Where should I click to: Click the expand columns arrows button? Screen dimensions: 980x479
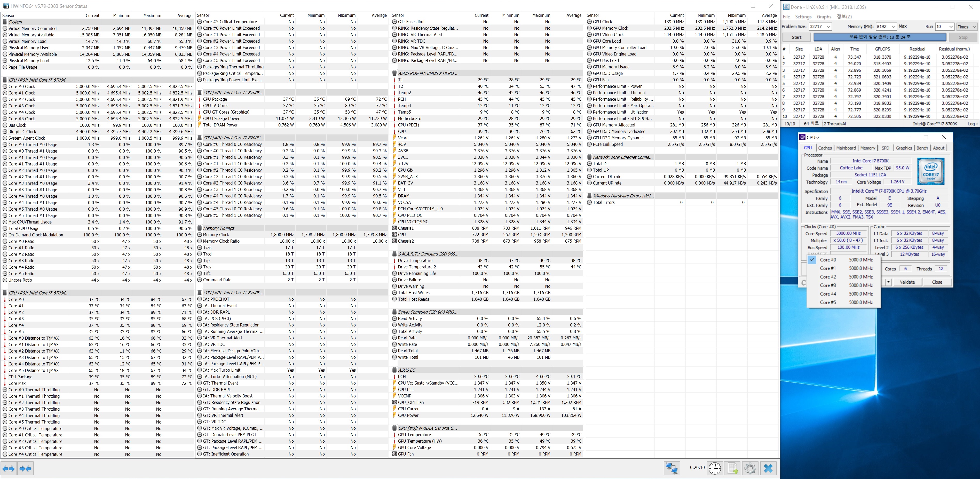(8, 468)
